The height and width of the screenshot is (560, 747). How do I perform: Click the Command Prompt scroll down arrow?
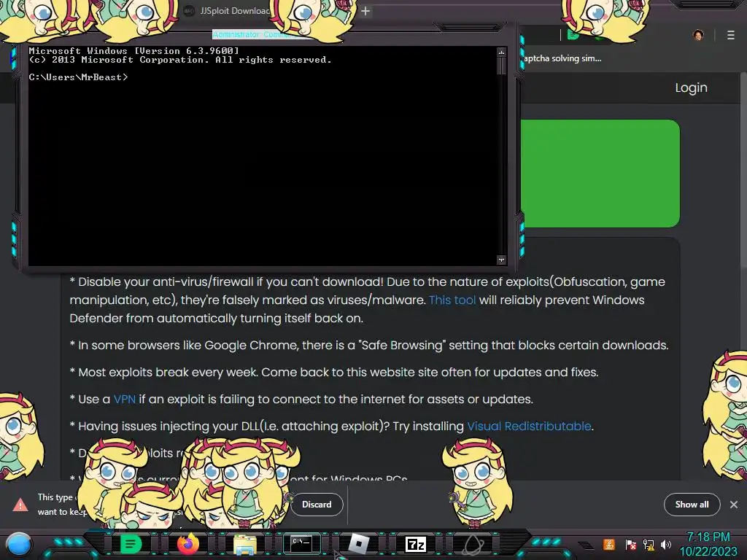501,260
